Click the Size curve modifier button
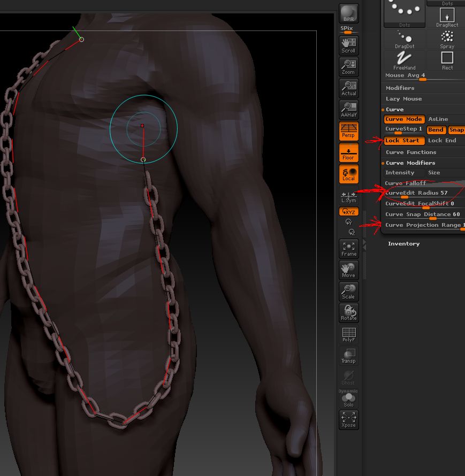 pyautogui.click(x=445, y=173)
